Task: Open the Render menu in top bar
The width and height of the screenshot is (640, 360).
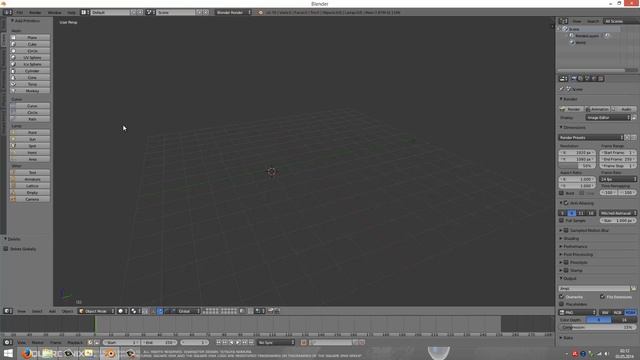Action: coord(35,12)
